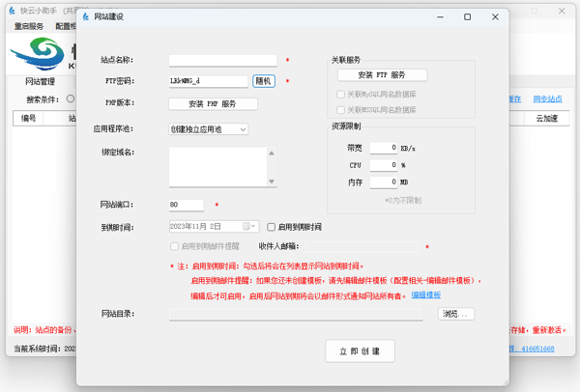Open the 到期时间 date picker dropdown
Image resolution: width=580 pixels, height=392 pixels.
click(x=251, y=227)
